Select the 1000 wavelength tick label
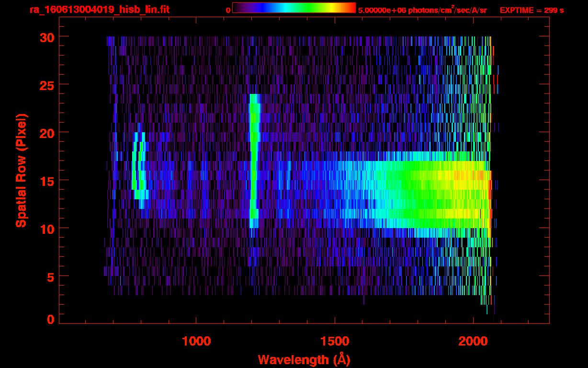The height and width of the screenshot is (368, 588). coord(196,341)
